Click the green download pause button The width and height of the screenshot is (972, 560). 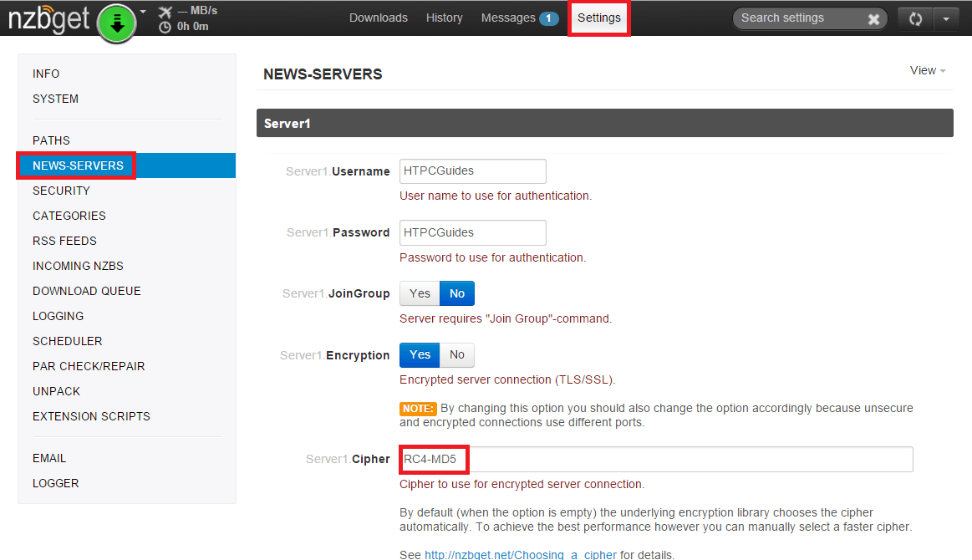click(117, 23)
